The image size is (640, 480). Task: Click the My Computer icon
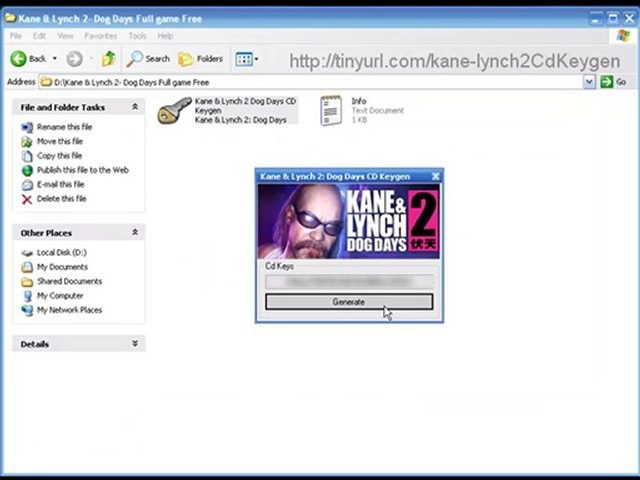pyautogui.click(x=27, y=296)
